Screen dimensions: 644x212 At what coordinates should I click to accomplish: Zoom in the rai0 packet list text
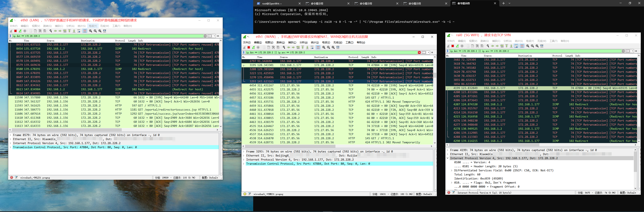528,46
